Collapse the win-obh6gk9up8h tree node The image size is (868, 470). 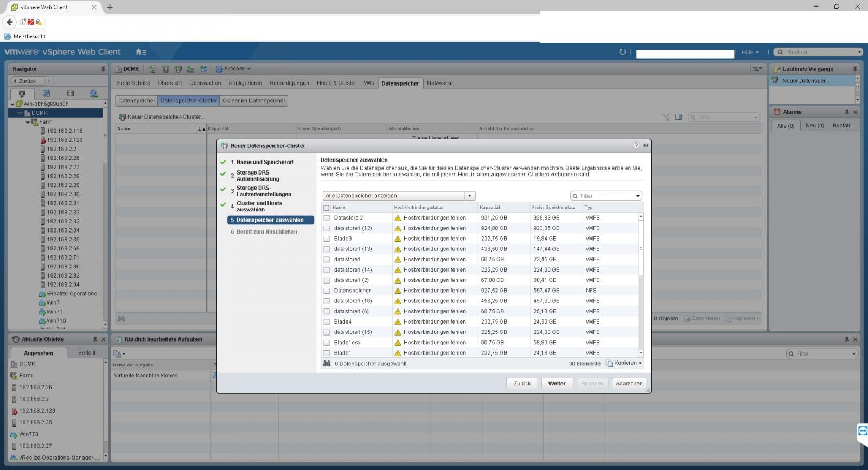tap(12, 104)
